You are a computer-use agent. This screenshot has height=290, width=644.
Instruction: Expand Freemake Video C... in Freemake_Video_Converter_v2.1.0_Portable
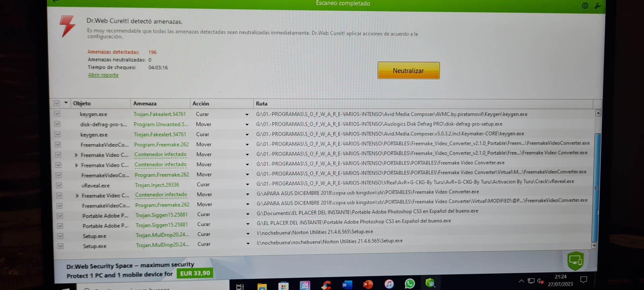pyautogui.click(x=76, y=155)
